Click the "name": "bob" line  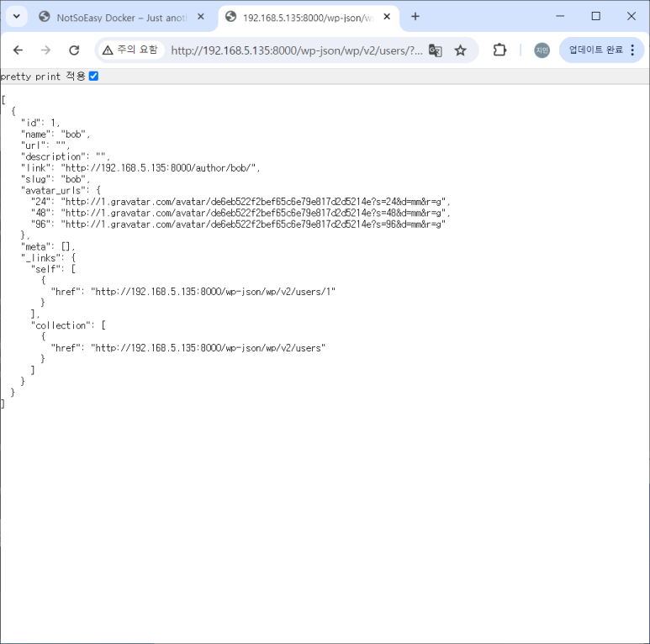click(55, 135)
